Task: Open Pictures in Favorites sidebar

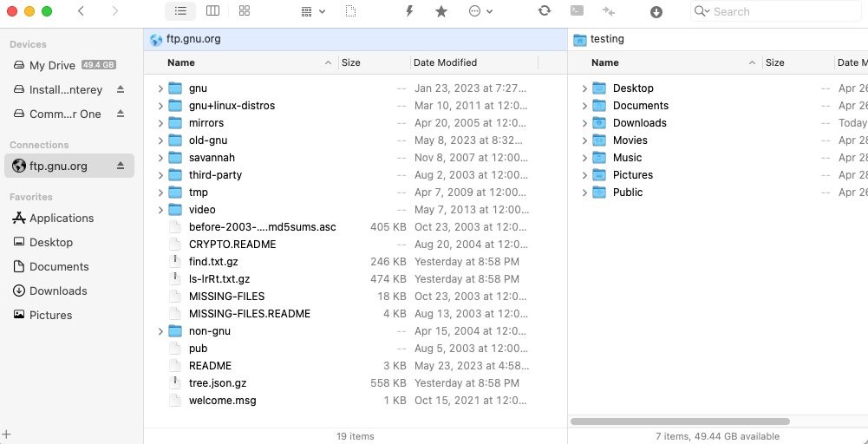Action: click(69, 315)
